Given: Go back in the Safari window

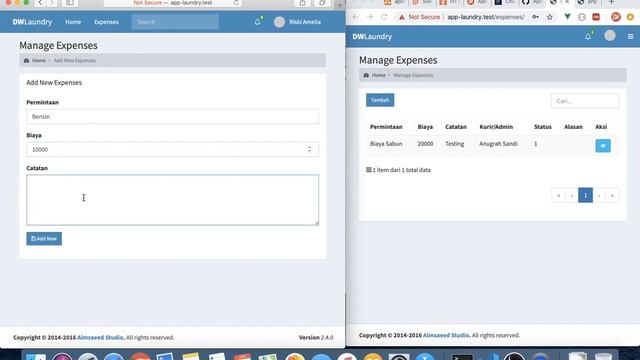Looking at the screenshot, I should click(x=40, y=3).
